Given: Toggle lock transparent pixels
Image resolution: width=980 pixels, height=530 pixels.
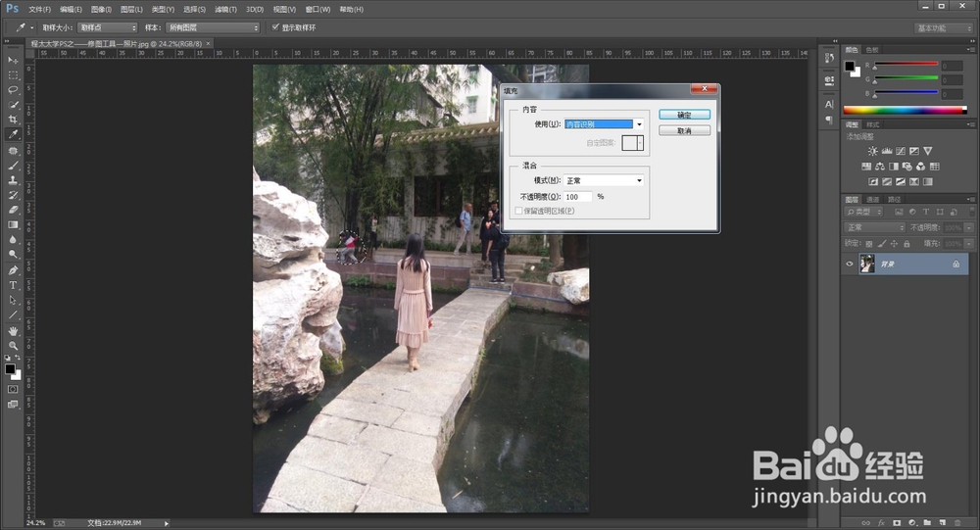Looking at the screenshot, I should coord(868,244).
